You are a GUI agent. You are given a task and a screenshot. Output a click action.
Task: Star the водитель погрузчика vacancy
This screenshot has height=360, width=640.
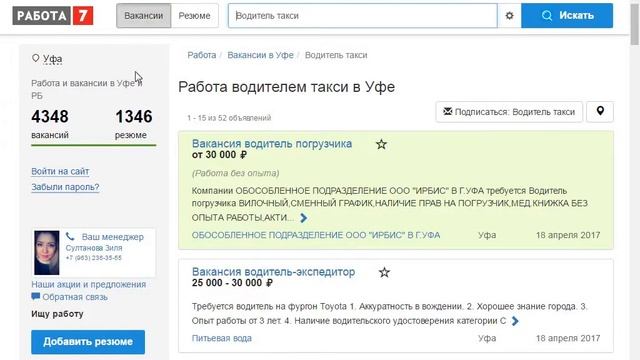(x=381, y=144)
